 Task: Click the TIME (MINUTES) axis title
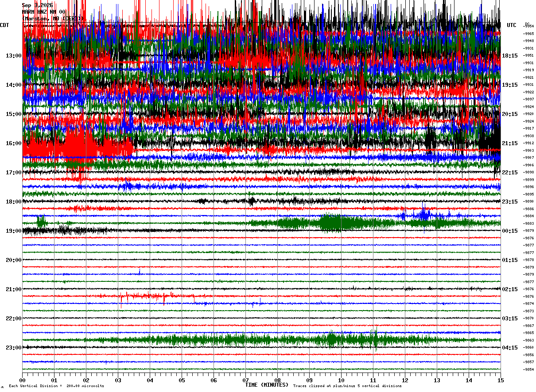point(267,385)
